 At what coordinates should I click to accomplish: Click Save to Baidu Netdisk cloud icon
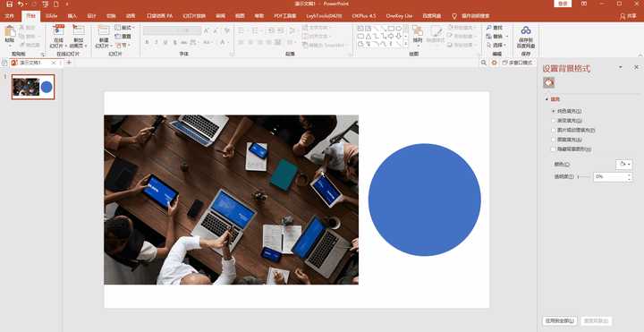(526, 30)
